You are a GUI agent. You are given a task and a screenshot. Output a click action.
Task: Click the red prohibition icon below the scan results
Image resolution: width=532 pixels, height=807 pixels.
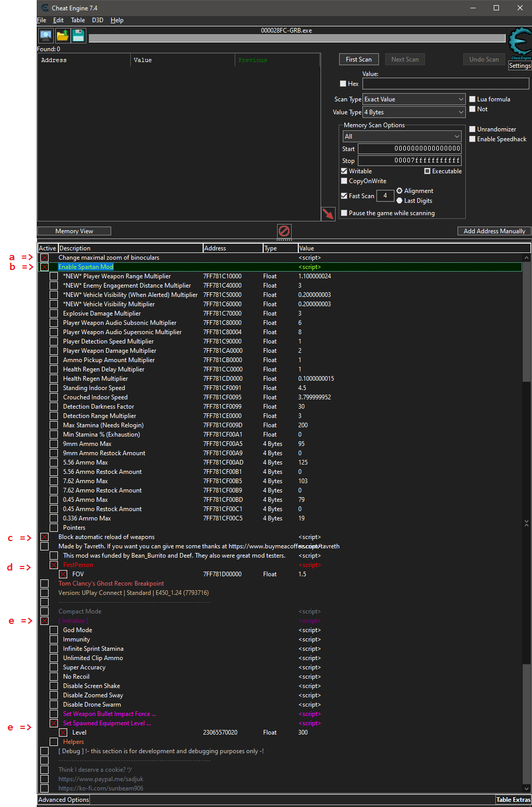pyautogui.click(x=284, y=231)
